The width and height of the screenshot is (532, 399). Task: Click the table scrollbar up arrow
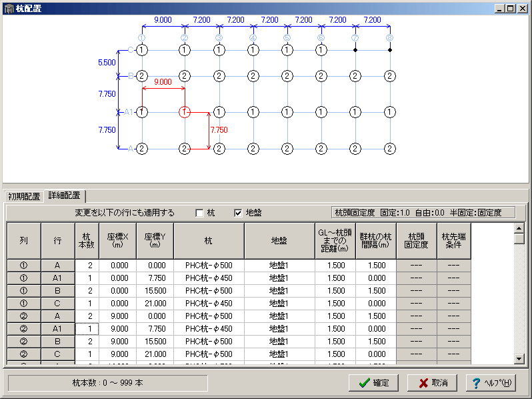point(519,228)
